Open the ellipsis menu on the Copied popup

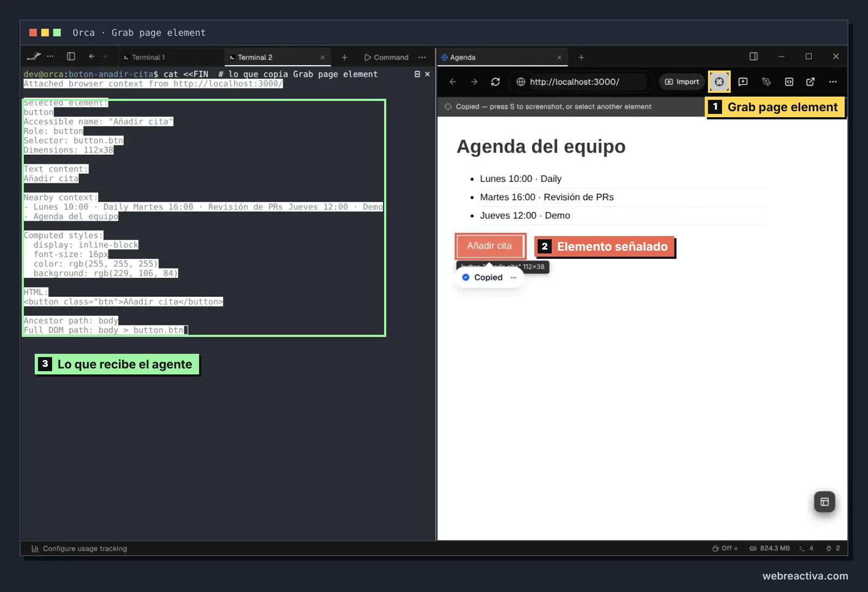[513, 277]
